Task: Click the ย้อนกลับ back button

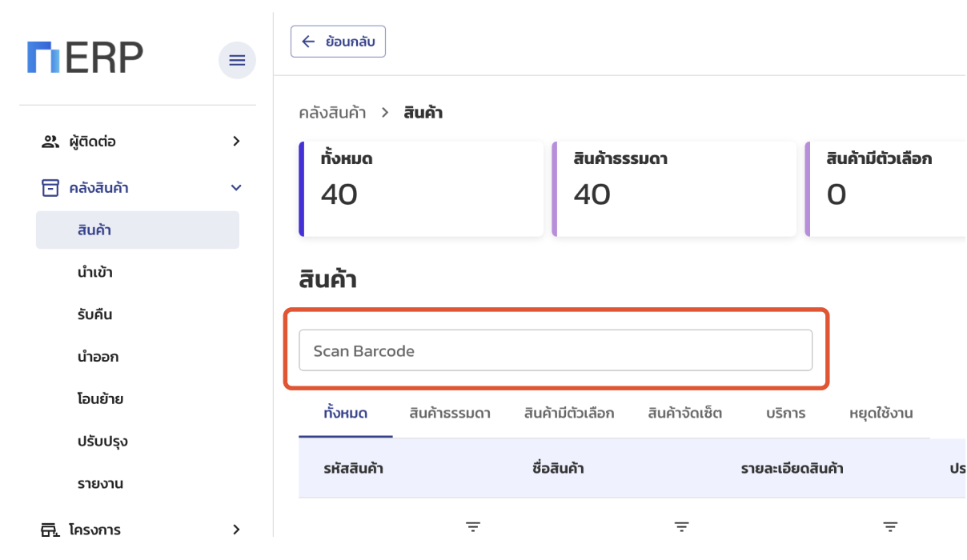Action: (x=338, y=41)
